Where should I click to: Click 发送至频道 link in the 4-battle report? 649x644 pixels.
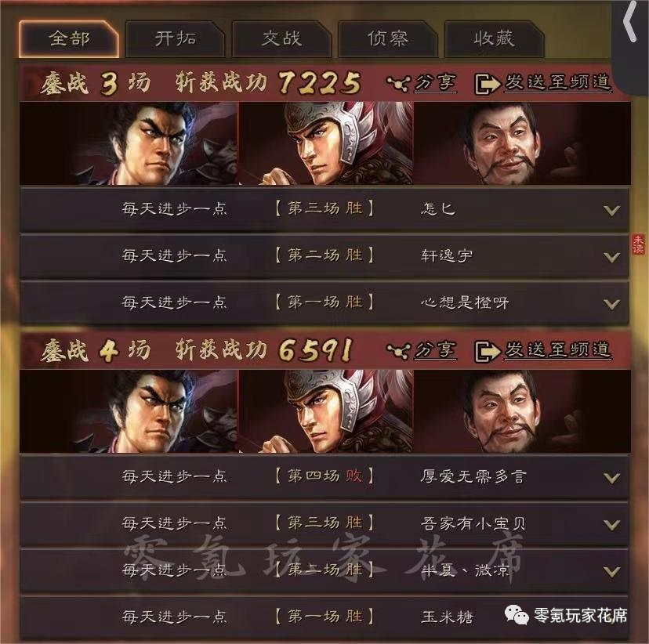point(557,350)
